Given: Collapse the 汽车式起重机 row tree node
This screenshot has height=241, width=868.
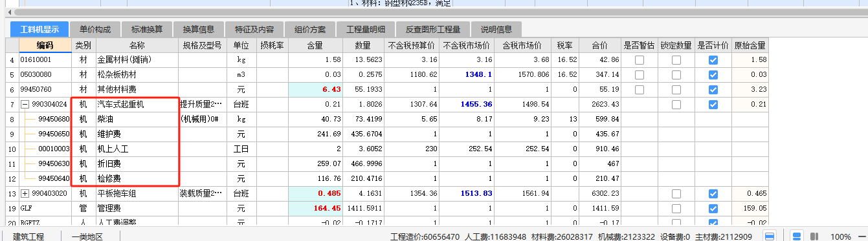Looking at the screenshot, I should [x=25, y=104].
